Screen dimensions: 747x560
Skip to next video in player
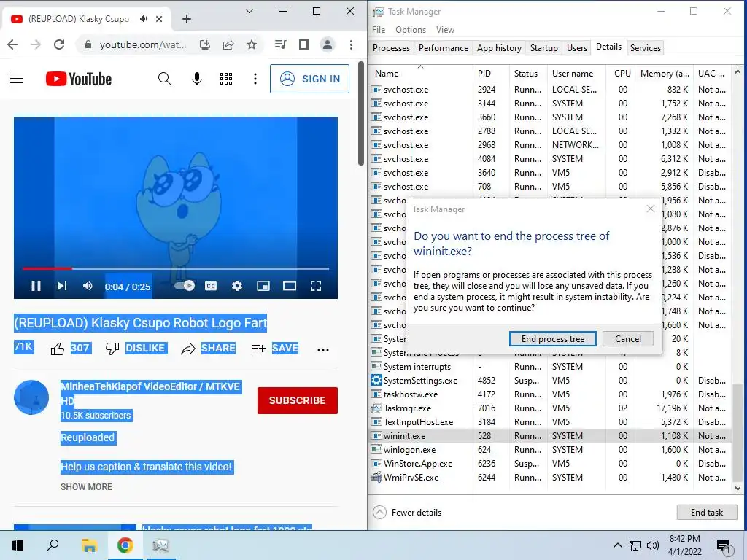(x=61, y=286)
